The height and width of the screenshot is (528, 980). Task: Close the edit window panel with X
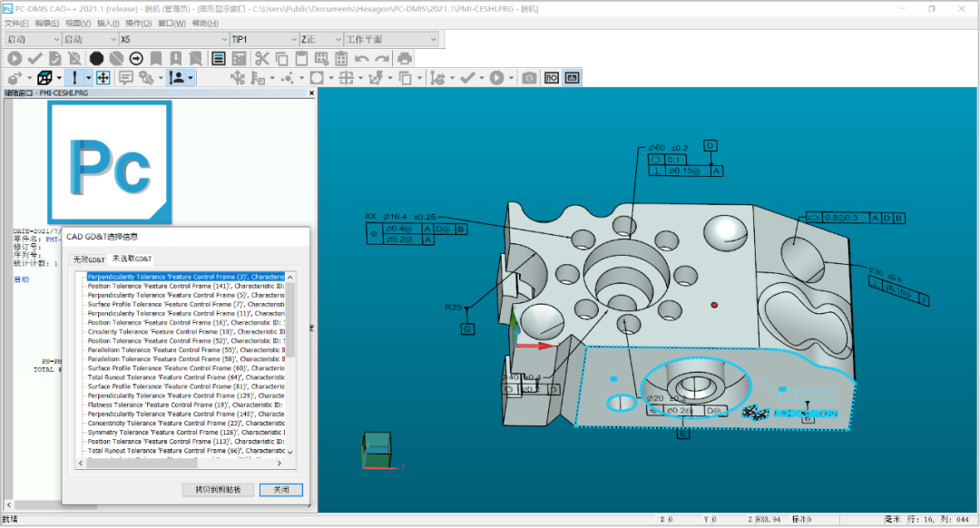point(311,93)
